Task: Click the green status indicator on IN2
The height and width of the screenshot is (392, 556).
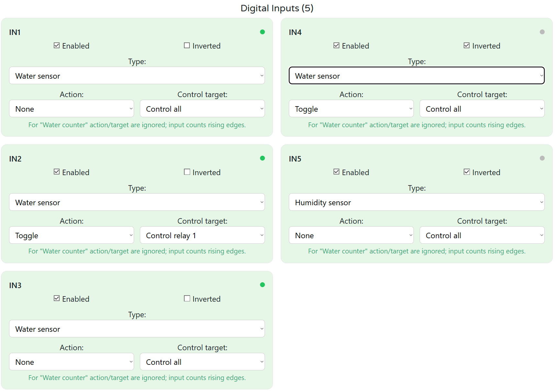Action: click(262, 158)
